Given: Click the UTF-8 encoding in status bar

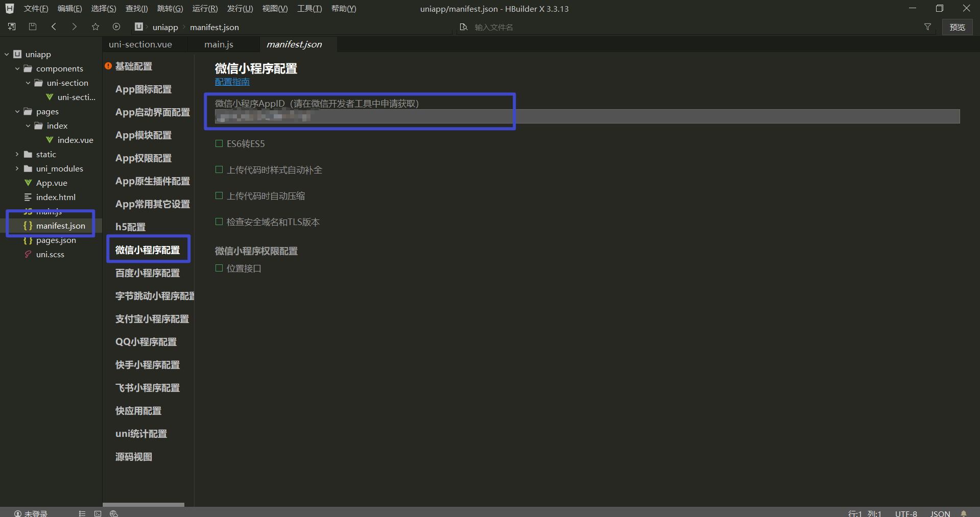Looking at the screenshot, I should 906,513.
